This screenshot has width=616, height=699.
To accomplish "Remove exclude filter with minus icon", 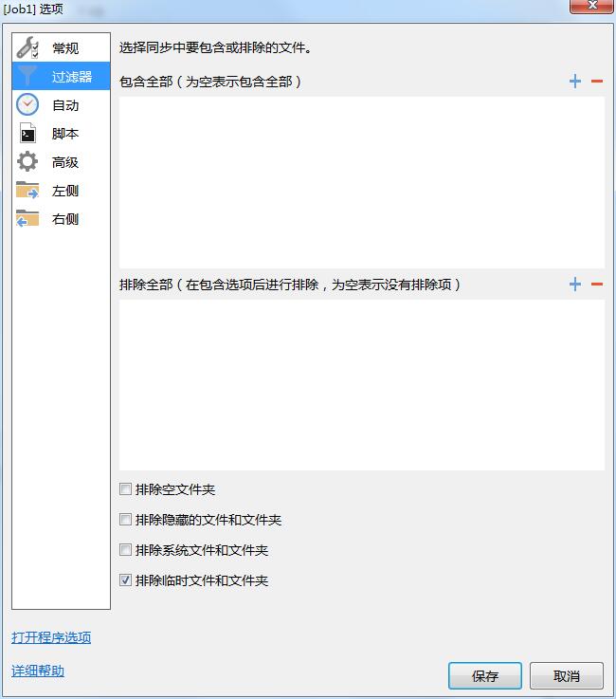I will 597,284.
